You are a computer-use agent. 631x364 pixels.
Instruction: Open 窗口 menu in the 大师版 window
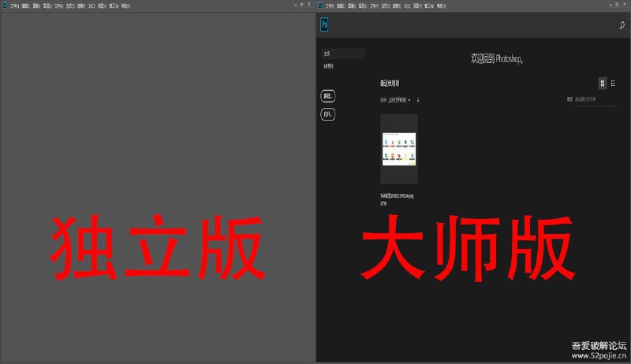(429, 6)
